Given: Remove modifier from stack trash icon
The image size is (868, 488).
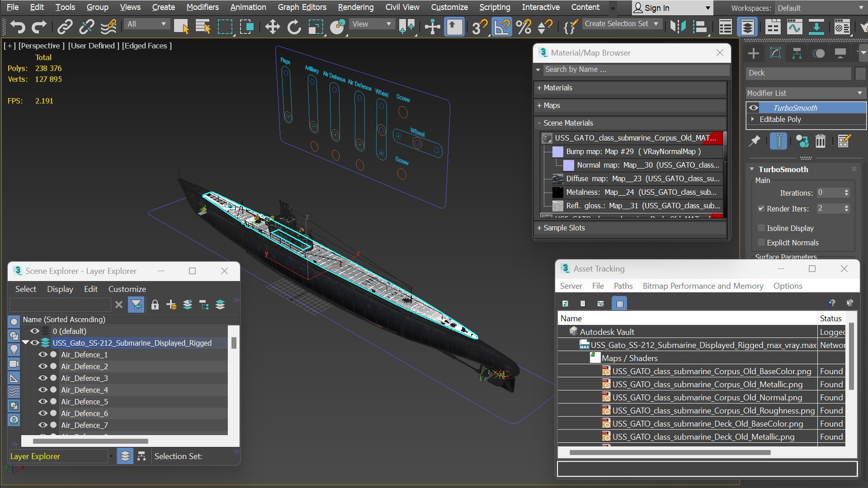Looking at the screenshot, I should [821, 141].
